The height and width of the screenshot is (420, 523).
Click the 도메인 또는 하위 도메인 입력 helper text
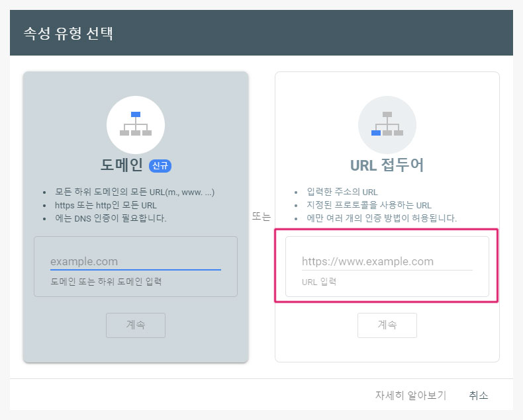pyautogui.click(x=106, y=281)
